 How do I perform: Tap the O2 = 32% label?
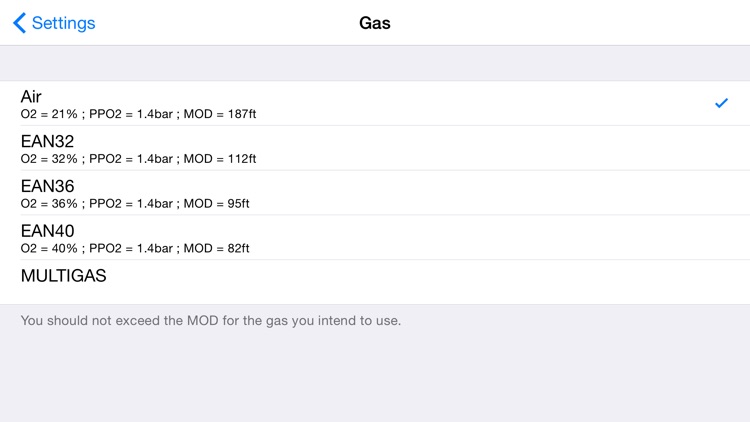(49, 159)
